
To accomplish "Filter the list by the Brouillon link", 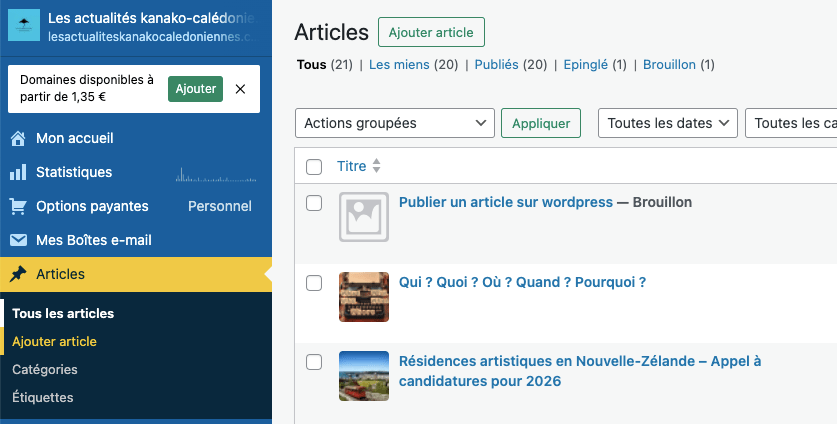I will (x=669, y=64).
